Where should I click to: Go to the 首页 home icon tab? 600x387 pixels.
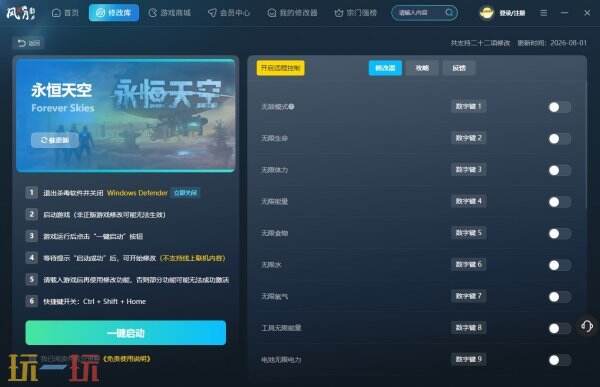65,13
